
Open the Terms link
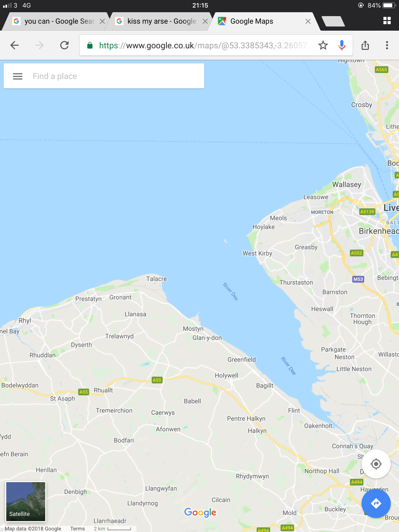click(77, 529)
